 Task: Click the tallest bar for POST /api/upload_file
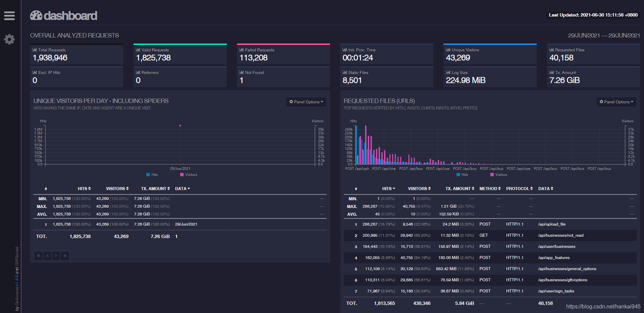click(356, 145)
